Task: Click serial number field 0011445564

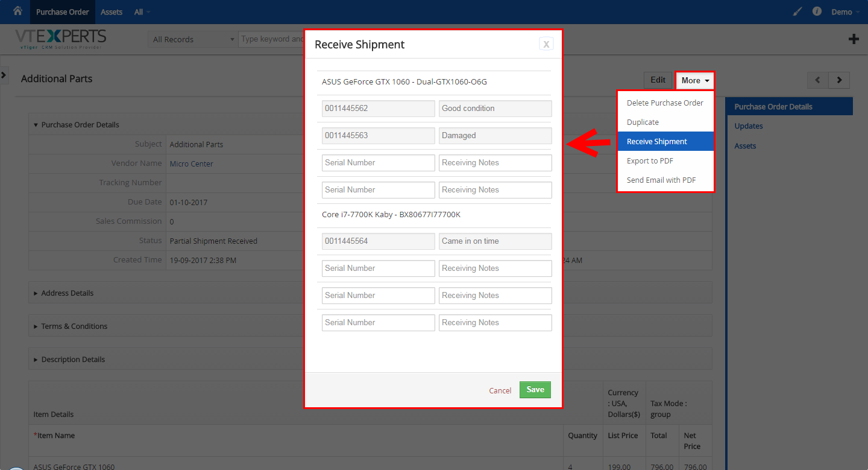Action: click(x=379, y=241)
